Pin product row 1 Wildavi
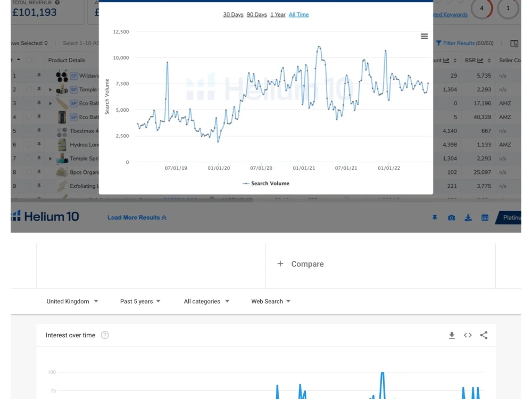The width and height of the screenshot is (532, 399). [x=39, y=76]
